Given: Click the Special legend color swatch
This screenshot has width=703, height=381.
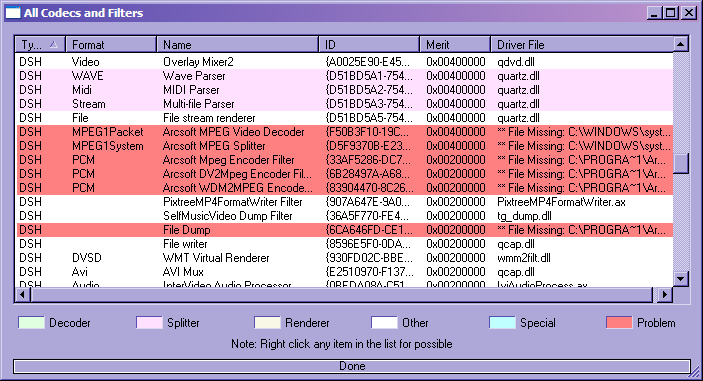Looking at the screenshot, I should point(502,323).
